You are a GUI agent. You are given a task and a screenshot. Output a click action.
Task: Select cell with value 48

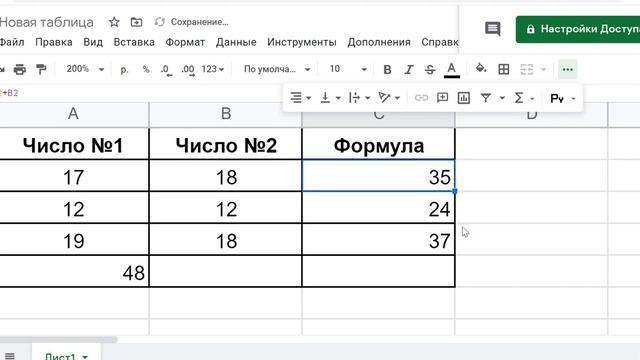(x=73, y=271)
